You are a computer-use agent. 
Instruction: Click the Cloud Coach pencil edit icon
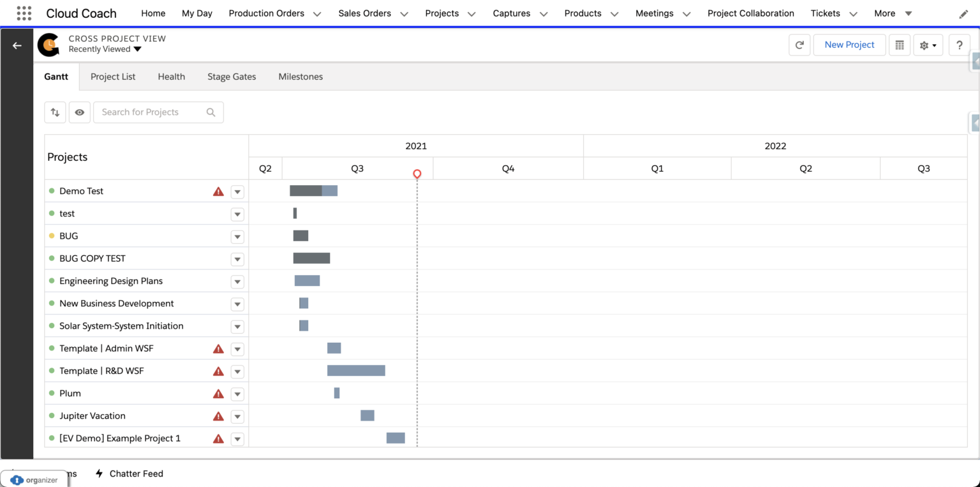click(965, 13)
